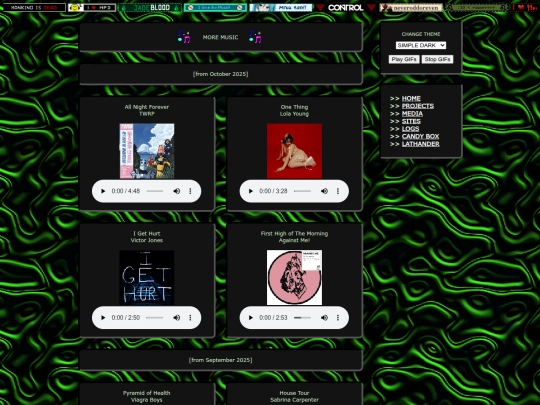This screenshot has height=405, width=540.
Task: Seek in First High of The Morning progress bar
Action: pos(302,318)
